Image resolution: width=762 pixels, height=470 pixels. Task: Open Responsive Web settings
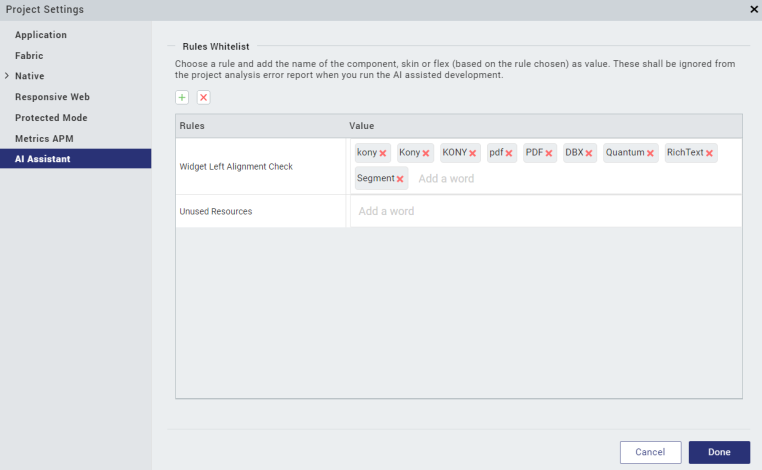click(52, 97)
